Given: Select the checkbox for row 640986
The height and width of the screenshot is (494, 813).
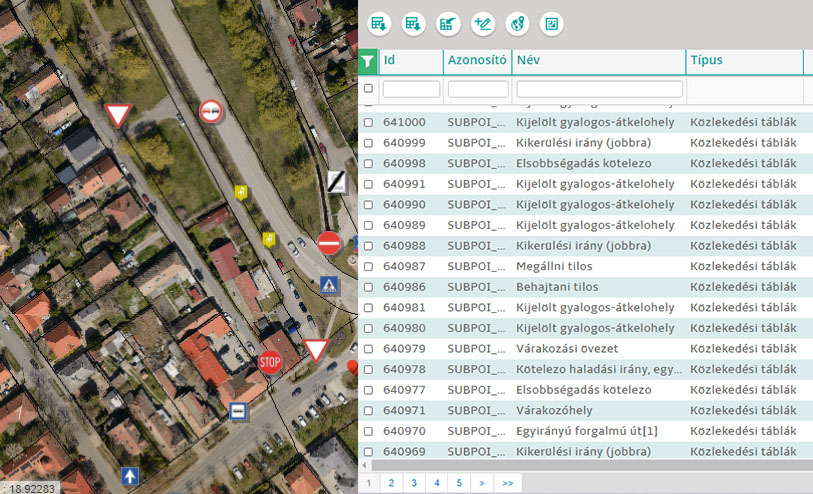Looking at the screenshot, I should (368, 287).
